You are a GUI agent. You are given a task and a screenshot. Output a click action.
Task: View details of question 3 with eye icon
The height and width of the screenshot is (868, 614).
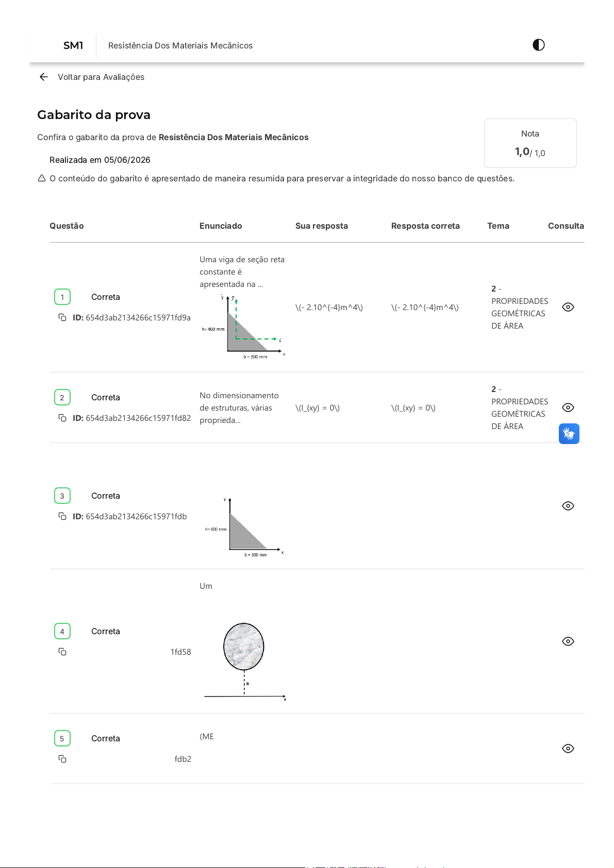click(x=568, y=506)
